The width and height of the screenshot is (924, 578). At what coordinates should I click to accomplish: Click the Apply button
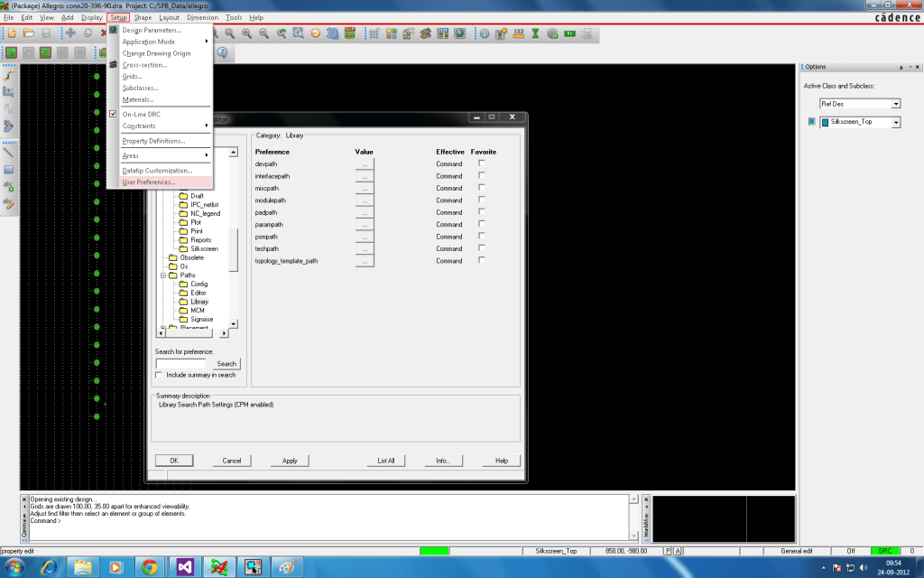(290, 461)
